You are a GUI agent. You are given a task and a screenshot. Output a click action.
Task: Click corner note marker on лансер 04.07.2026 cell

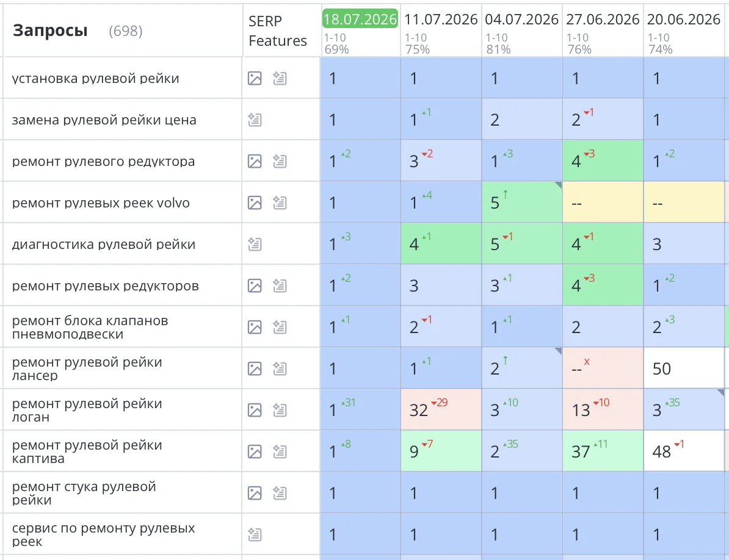click(x=559, y=351)
